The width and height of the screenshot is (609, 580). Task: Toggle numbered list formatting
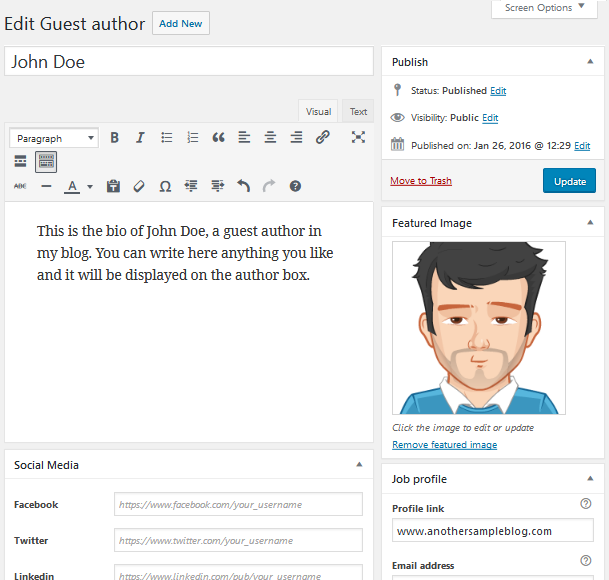point(193,138)
